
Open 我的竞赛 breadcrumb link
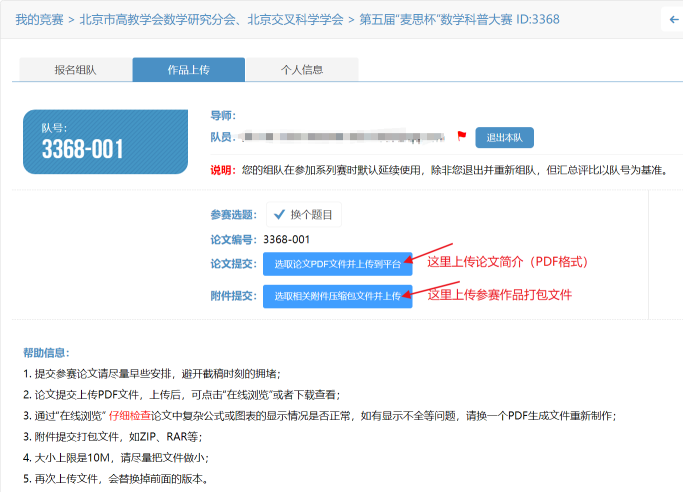(39, 20)
